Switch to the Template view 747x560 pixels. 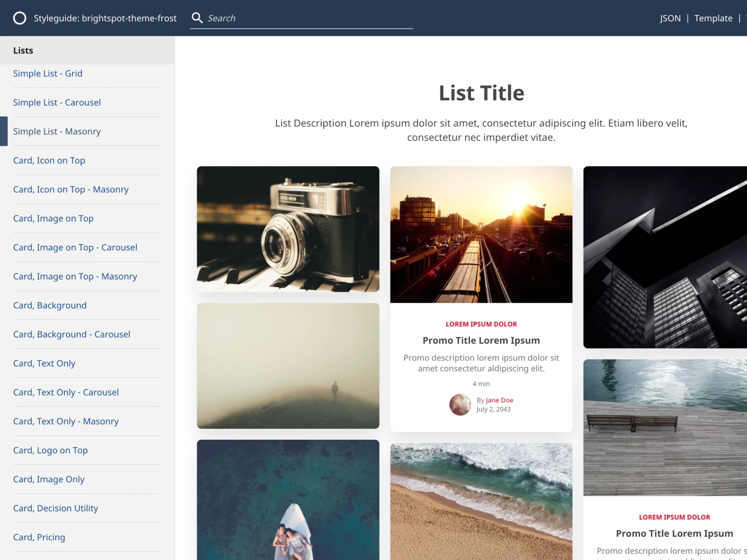click(x=713, y=18)
